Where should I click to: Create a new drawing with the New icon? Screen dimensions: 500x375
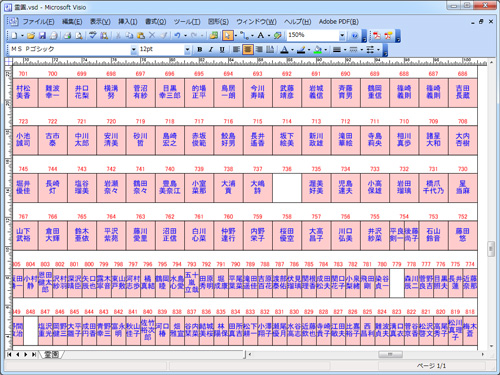click(14, 35)
